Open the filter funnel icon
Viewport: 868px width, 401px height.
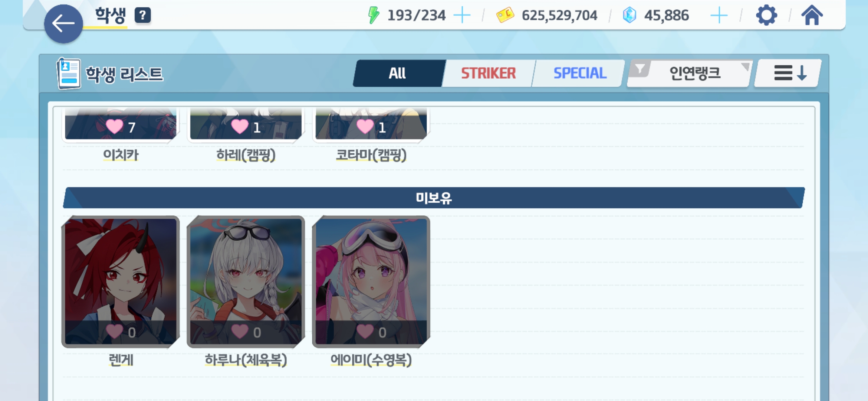[x=640, y=69]
